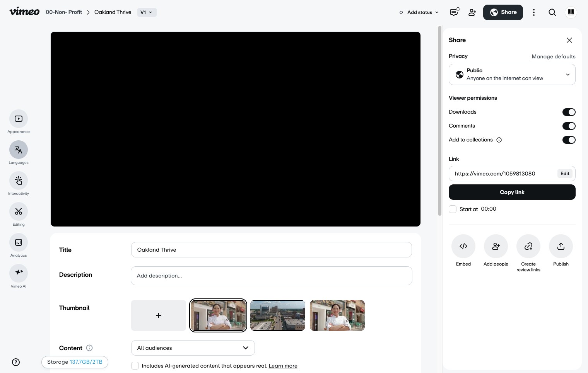Select the last chef thumbnail
588x373 pixels.
(337, 315)
